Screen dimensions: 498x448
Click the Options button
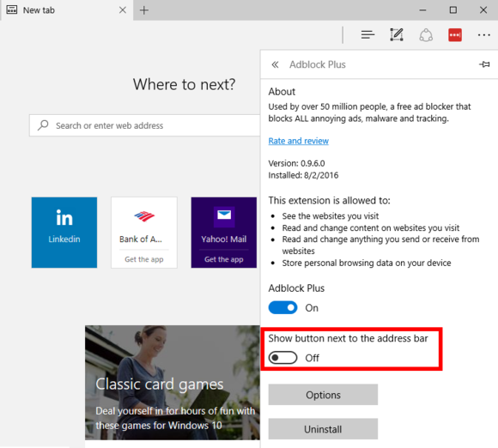point(323,395)
